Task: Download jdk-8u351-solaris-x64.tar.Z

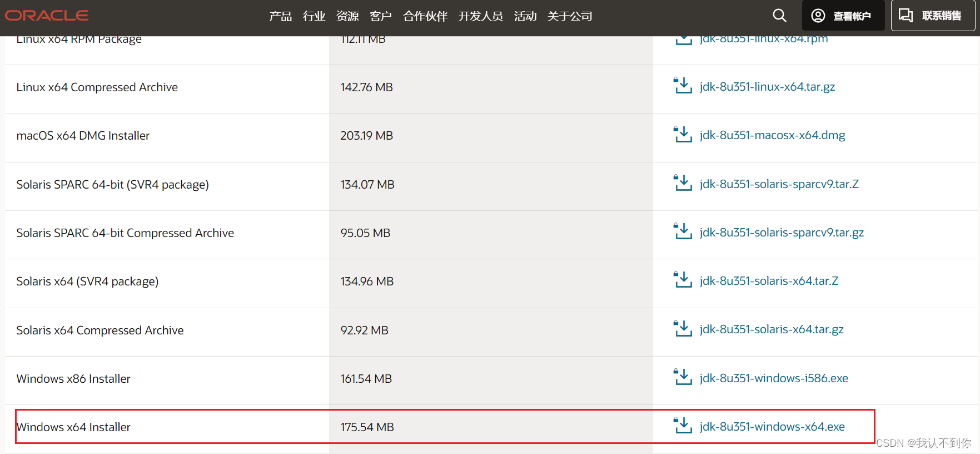Action: coord(769,281)
